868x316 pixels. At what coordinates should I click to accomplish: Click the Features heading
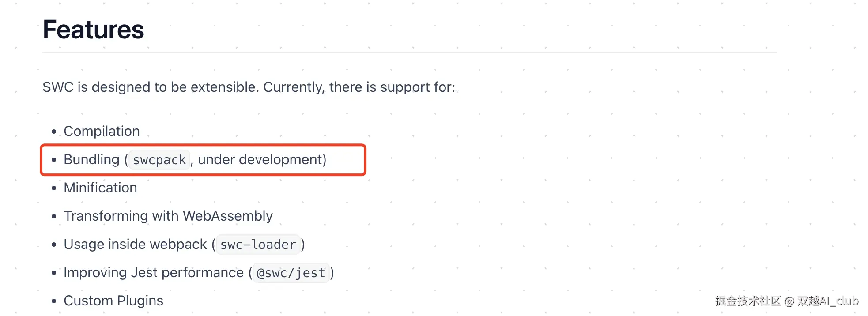coord(93,30)
